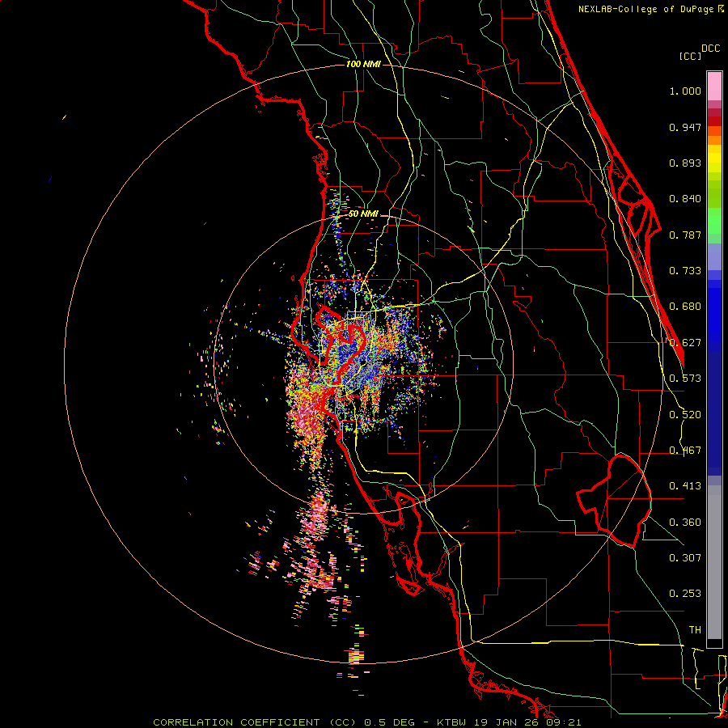
Task: Pick the pink segment atop the color bar
Action: (714, 86)
